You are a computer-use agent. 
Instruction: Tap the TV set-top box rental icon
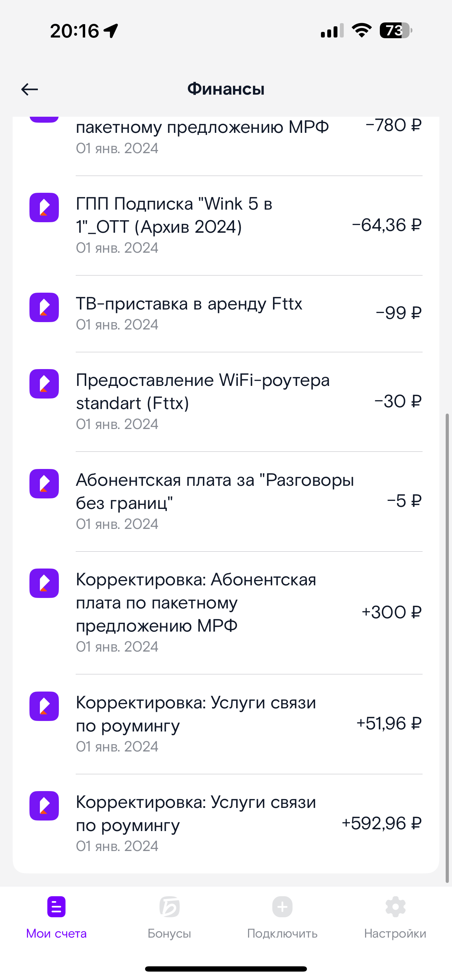tap(44, 307)
